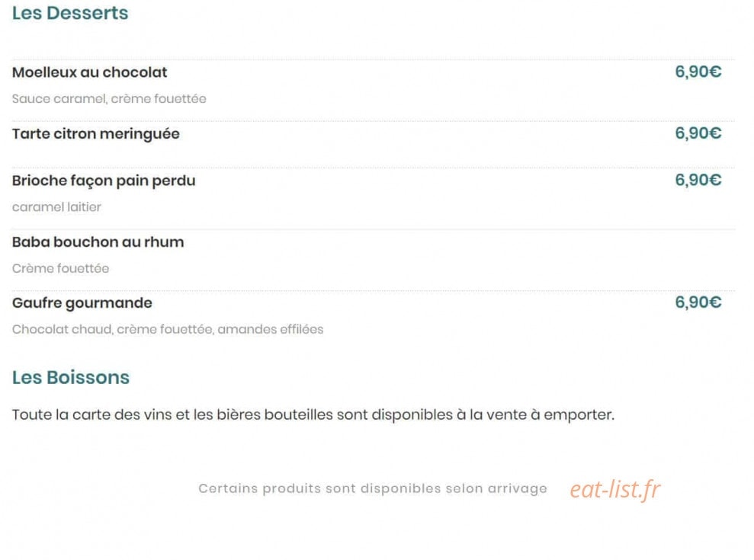Click the Les Desserts heading
The width and height of the screenshot is (754, 560).
(70, 13)
